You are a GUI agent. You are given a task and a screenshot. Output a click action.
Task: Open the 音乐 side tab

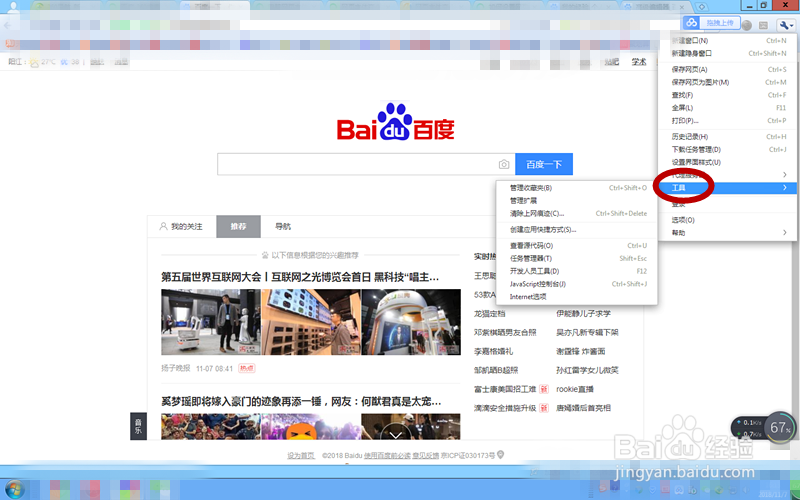pos(138,427)
